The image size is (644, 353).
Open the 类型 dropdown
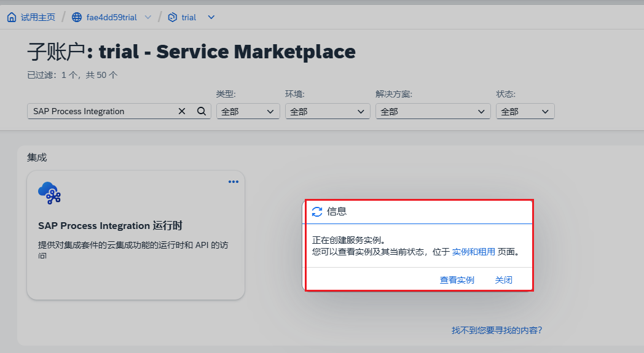point(248,112)
